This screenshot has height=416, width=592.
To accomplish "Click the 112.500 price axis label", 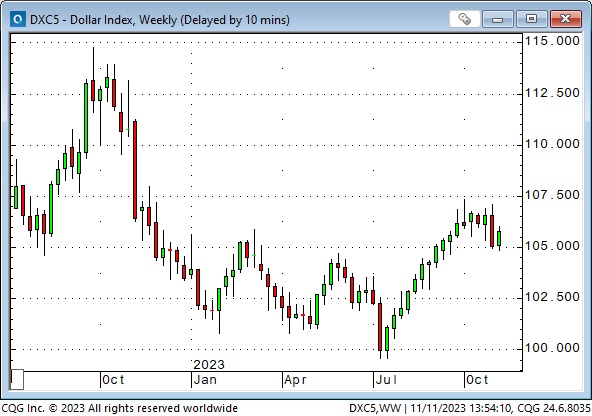I will (552, 92).
